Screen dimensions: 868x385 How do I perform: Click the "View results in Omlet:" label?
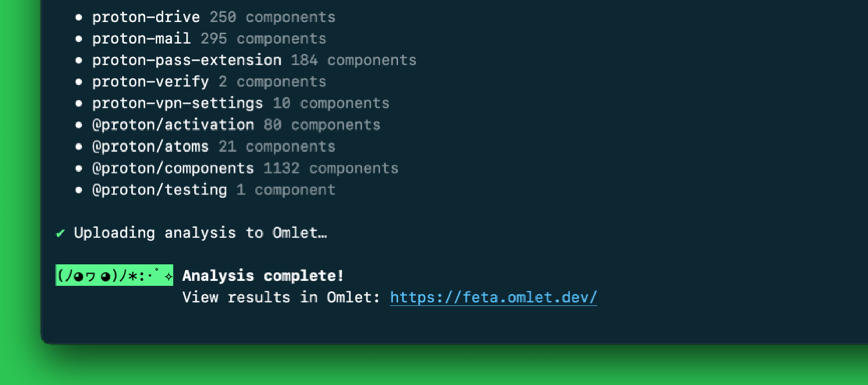coord(281,297)
